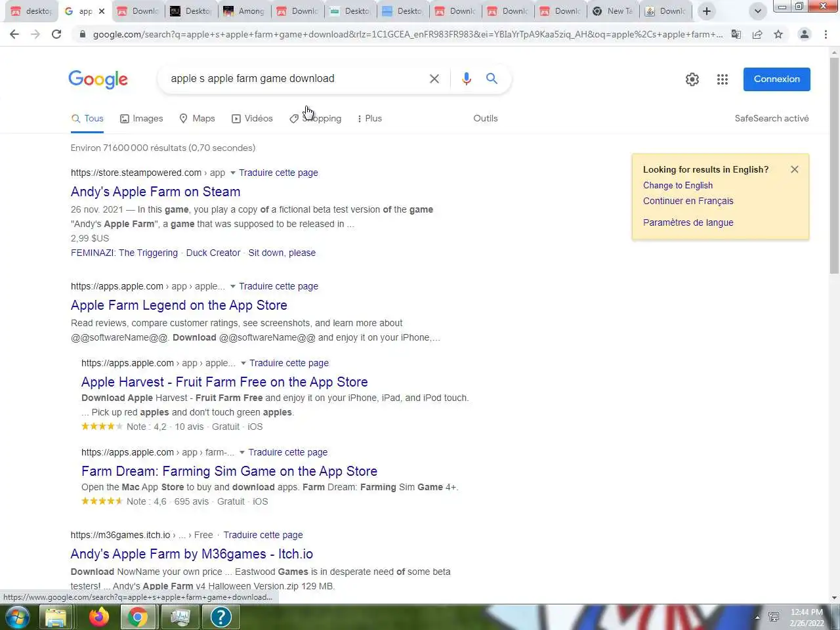Open Chrome three-dot menu
Screen dimensions: 840x630
click(826, 34)
